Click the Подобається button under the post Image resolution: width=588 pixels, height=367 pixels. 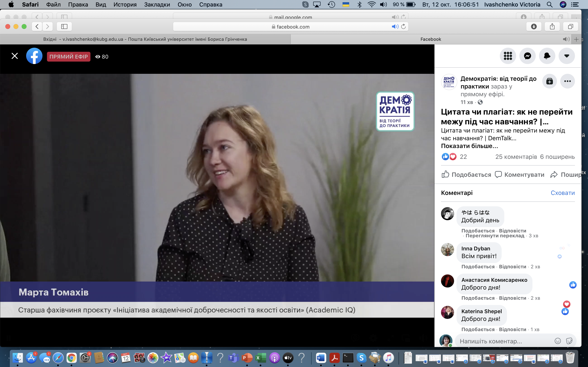(466, 175)
